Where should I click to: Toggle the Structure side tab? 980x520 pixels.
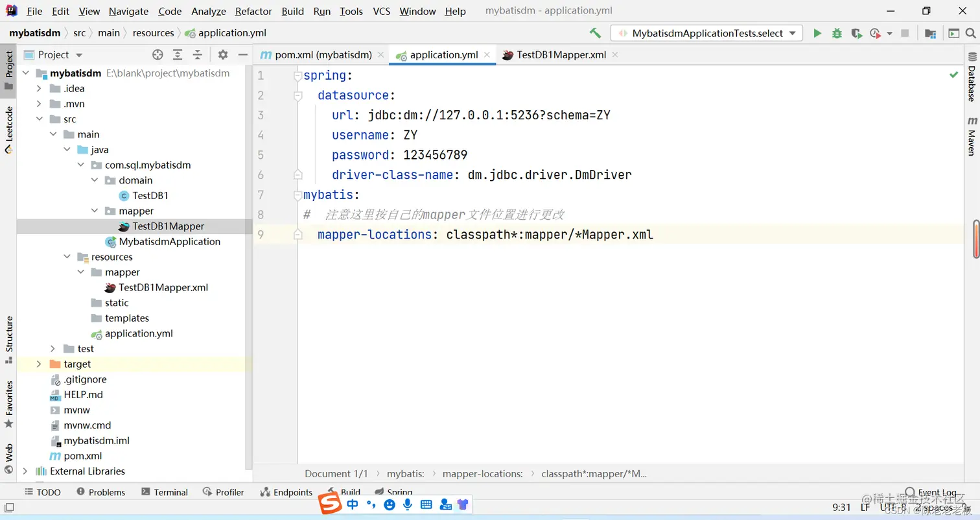click(x=8, y=339)
